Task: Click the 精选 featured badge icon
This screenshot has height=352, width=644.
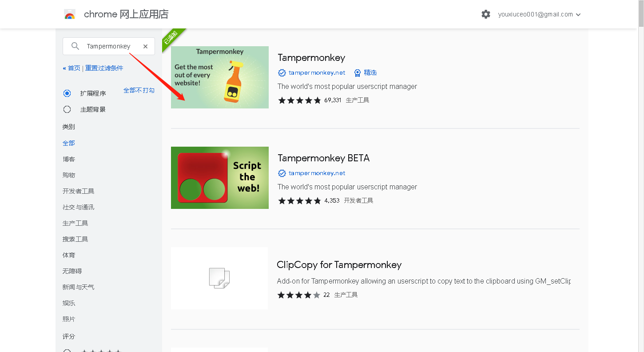Action: tap(357, 73)
